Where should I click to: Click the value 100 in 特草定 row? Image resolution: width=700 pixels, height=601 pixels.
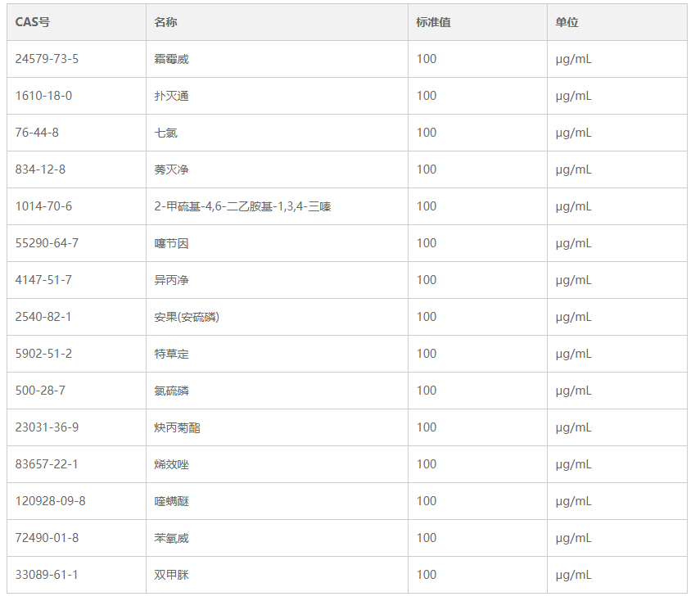427,354
